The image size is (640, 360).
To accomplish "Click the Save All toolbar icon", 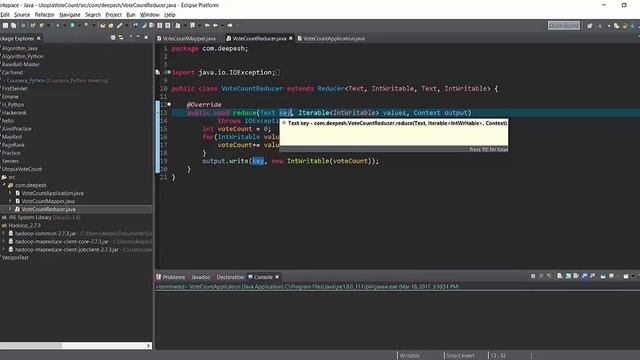I will click(x=13, y=25).
